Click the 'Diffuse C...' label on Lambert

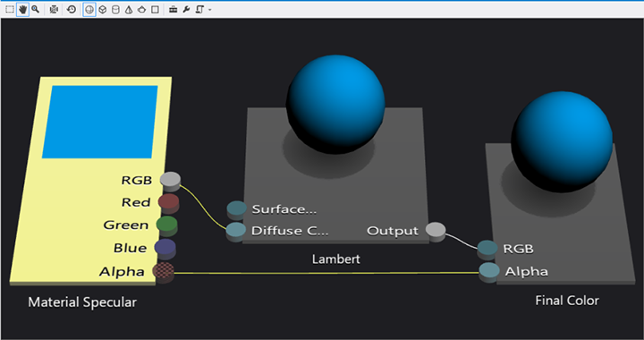point(290,231)
